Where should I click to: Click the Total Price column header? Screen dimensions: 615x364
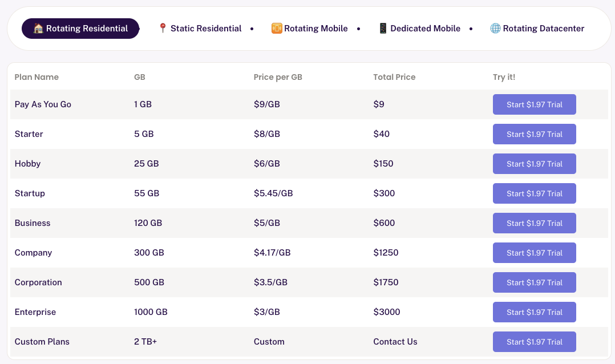coord(394,77)
